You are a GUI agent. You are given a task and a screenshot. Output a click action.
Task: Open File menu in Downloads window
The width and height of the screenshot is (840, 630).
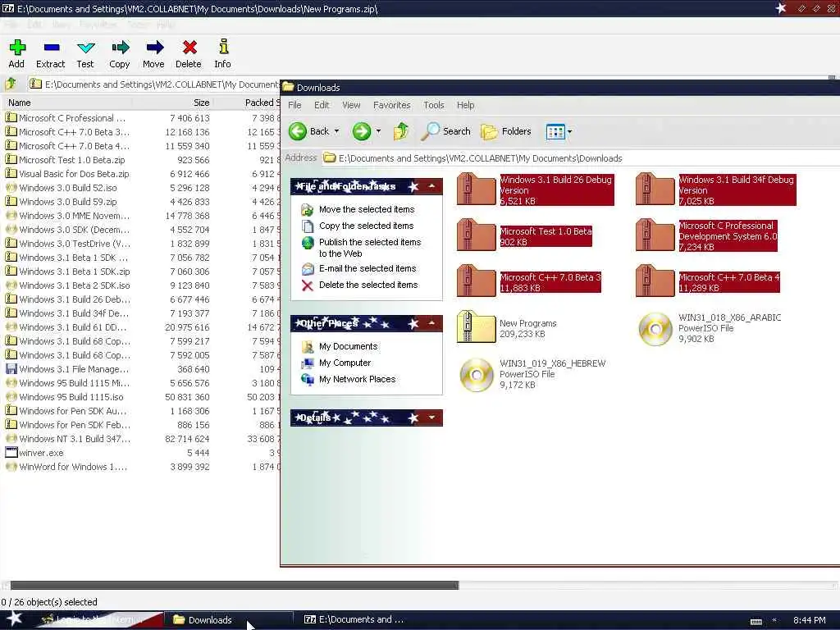point(294,105)
